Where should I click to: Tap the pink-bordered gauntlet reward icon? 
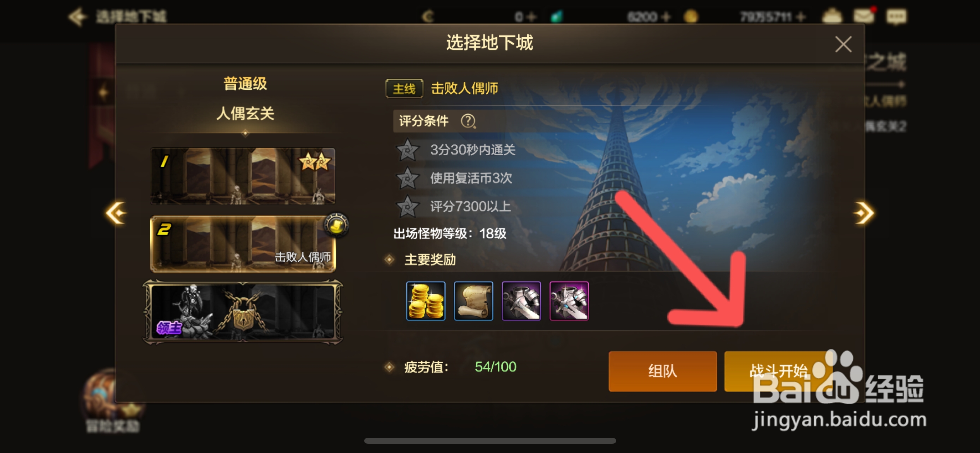point(569,301)
